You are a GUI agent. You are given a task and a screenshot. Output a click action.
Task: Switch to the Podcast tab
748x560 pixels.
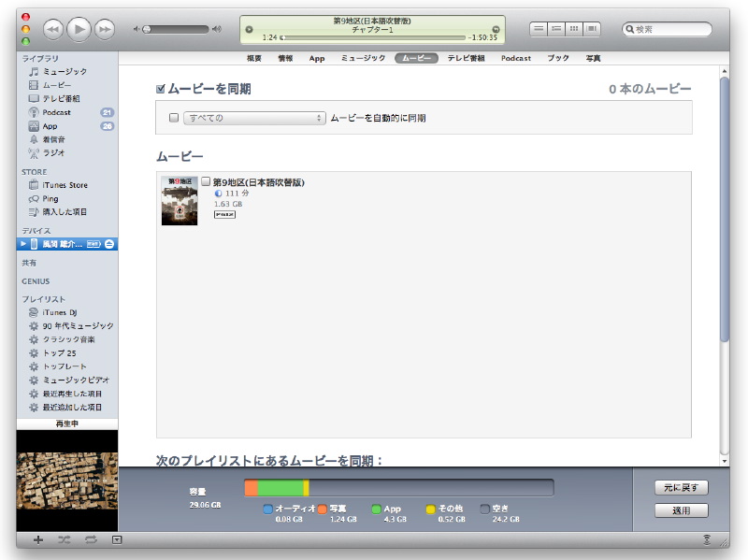[515, 58]
